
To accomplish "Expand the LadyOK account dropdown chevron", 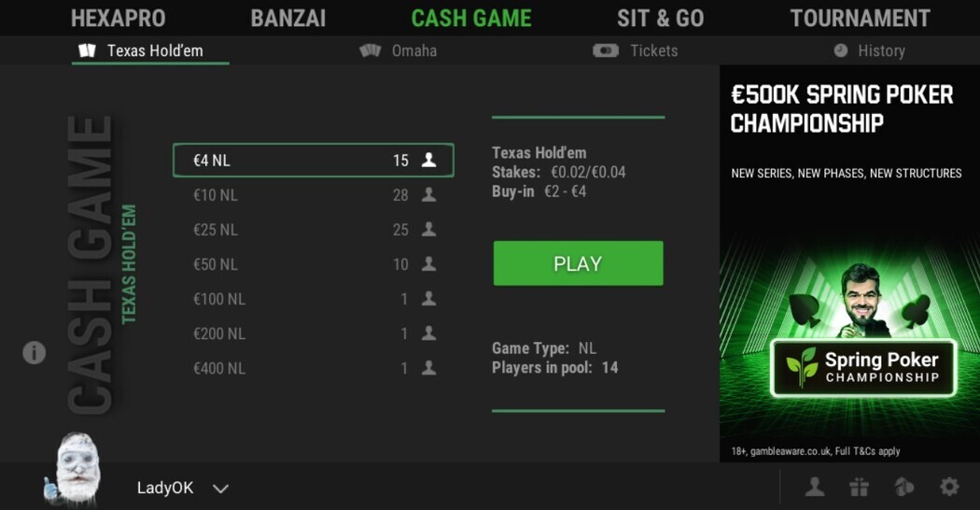I will coord(220,489).
